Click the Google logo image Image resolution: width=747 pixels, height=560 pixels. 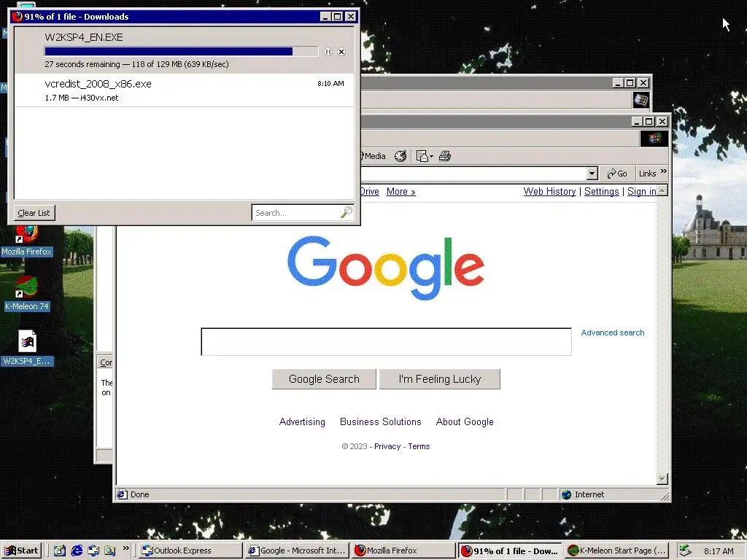(386, 268)
